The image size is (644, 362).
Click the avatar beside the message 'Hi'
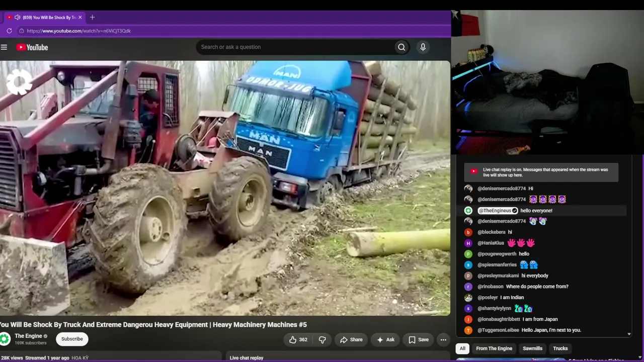tap(468, 189)
